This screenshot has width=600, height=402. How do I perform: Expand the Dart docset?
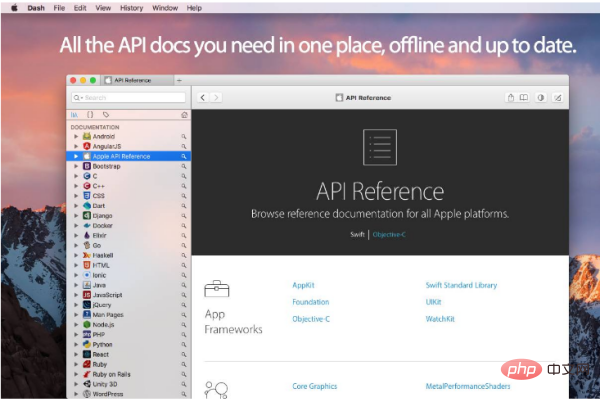[x=76, y=206]
